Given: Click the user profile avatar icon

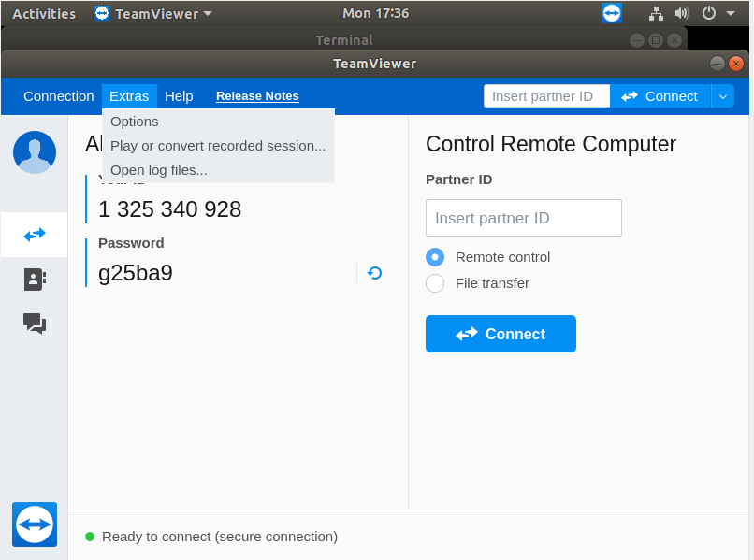Looking at the screenshot, I should point(34,151).
